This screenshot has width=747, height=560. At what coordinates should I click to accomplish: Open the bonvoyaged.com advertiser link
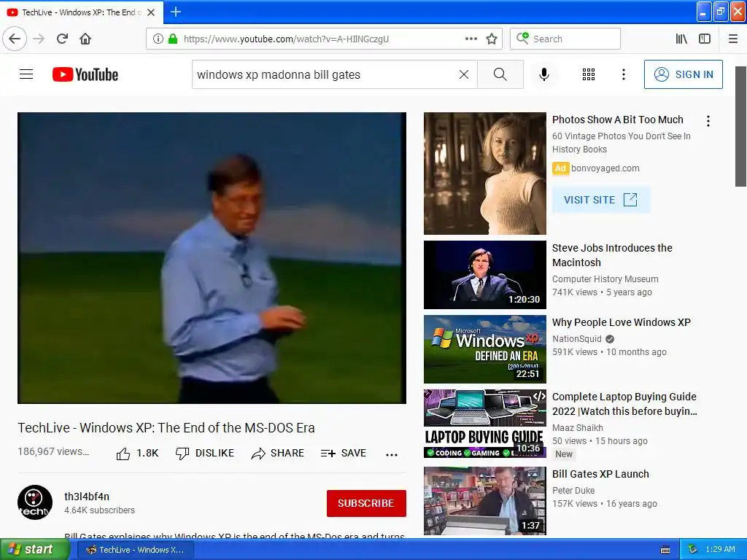(605, 168)
